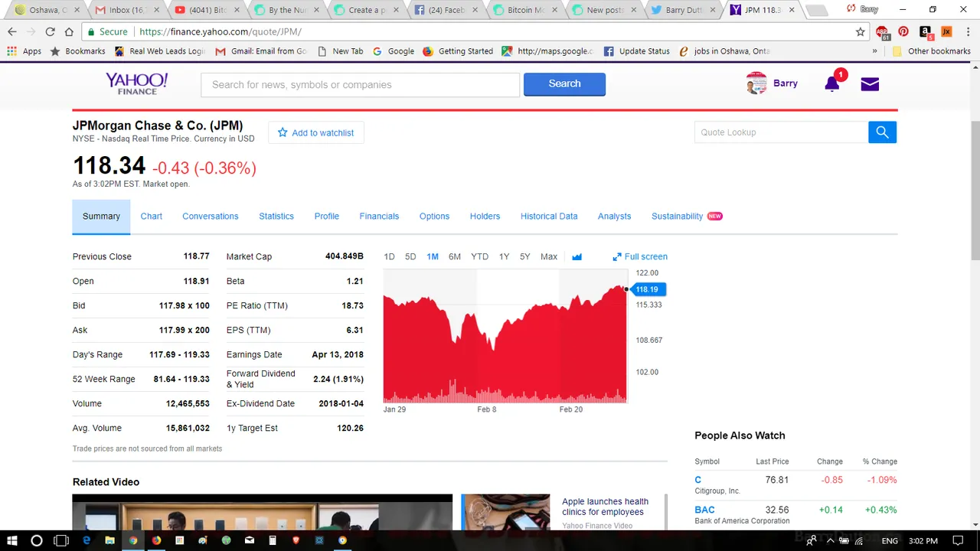980x551 pixels.
Task: Click the Cortana search circle
Action: [36, 540]
